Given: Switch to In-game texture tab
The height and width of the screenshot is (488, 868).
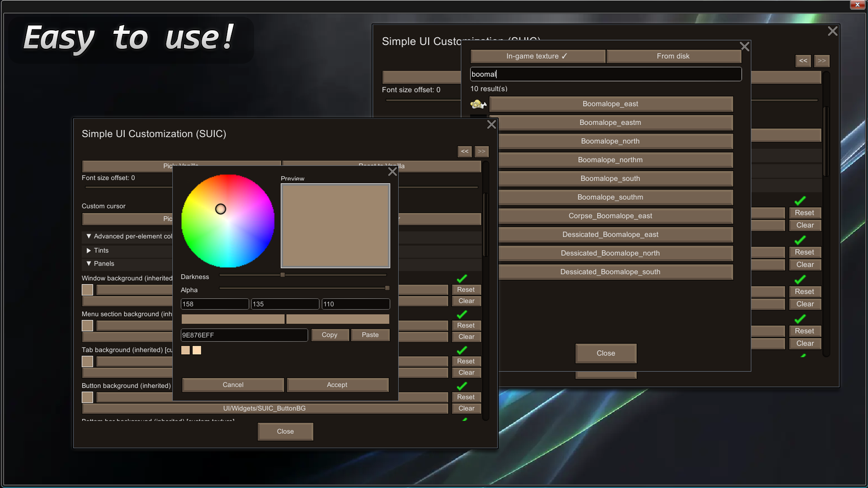Looking at the screenshot, I should point(538,56).
